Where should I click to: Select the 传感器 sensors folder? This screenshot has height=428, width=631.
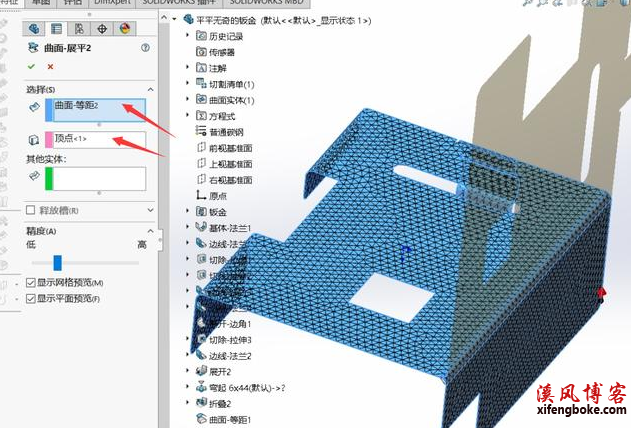point(215,52)
